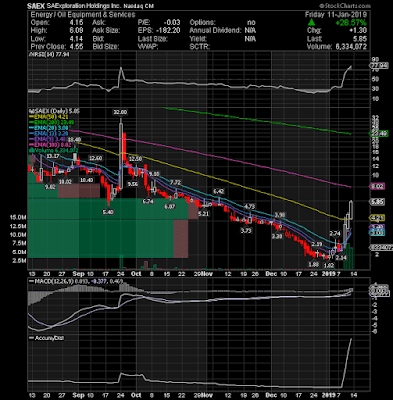Click the SCTR label
The width and height of the screenshot is (393, 400).
point(200,46)
